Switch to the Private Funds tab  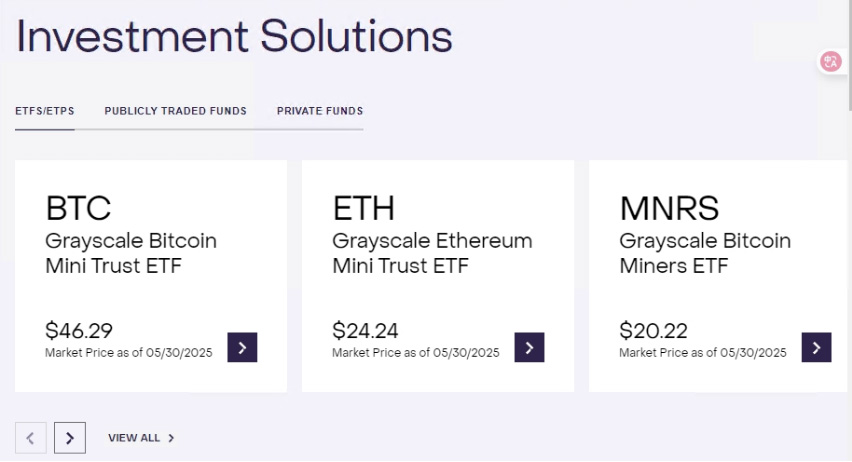click(320, 111)
